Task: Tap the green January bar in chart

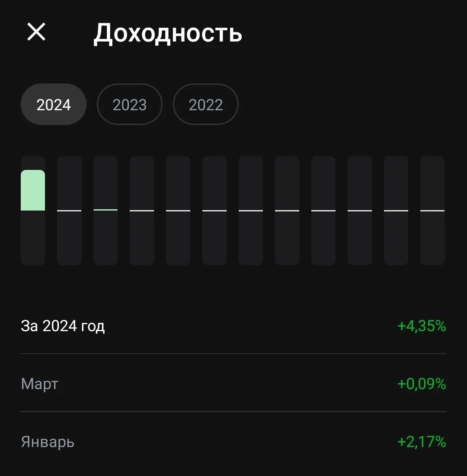Action: point(33,190)
